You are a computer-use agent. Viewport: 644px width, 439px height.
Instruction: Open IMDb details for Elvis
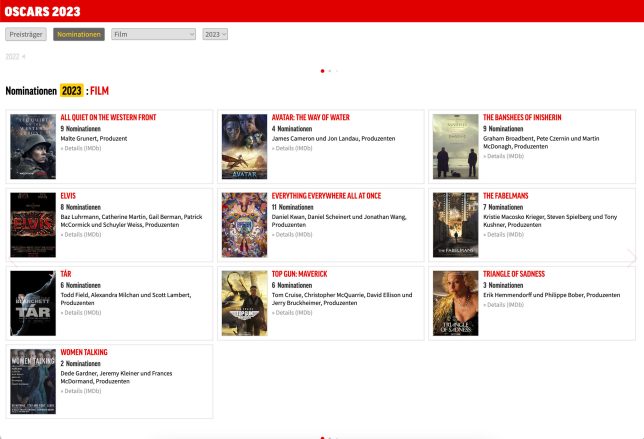click(x=81, y=234)
